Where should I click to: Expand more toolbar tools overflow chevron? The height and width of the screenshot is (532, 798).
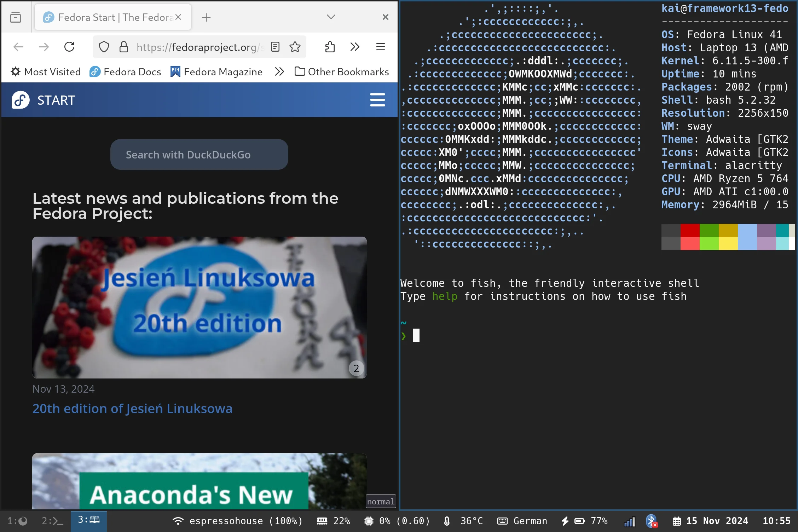point(355,47)
